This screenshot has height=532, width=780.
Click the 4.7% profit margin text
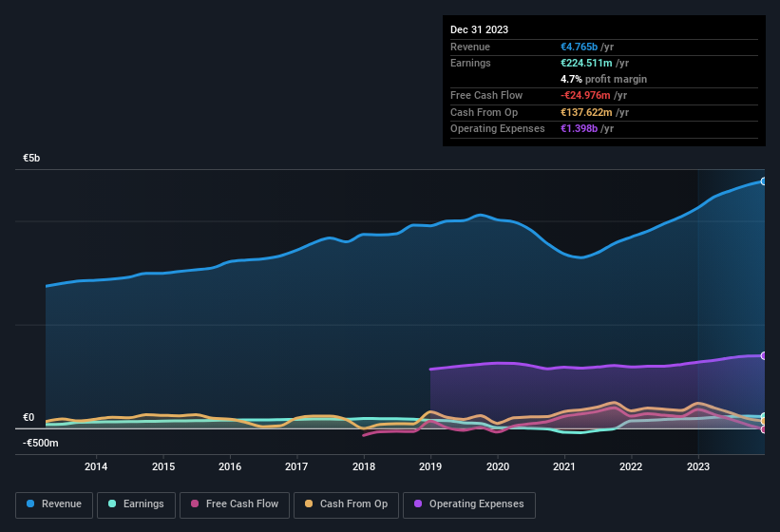tap(603, 79)
